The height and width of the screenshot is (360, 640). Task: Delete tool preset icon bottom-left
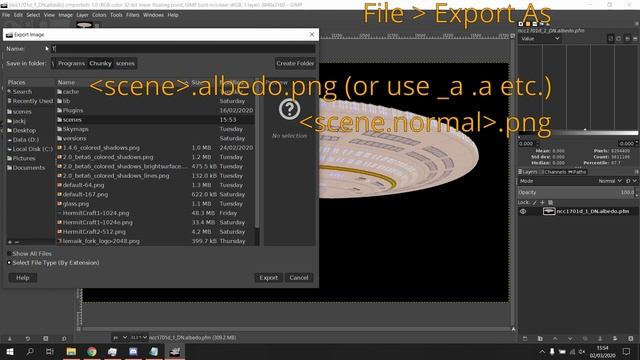click(x=46, y=338)
